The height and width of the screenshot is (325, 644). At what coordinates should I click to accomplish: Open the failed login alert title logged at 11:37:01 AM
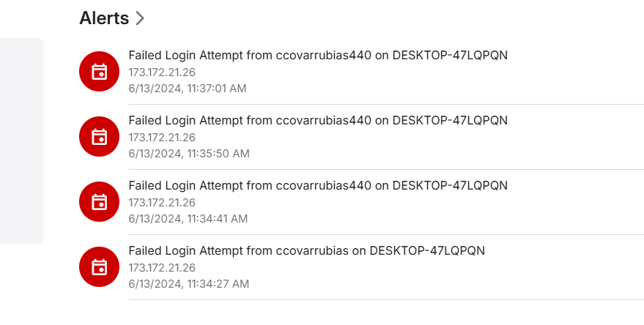pos(318,55)
